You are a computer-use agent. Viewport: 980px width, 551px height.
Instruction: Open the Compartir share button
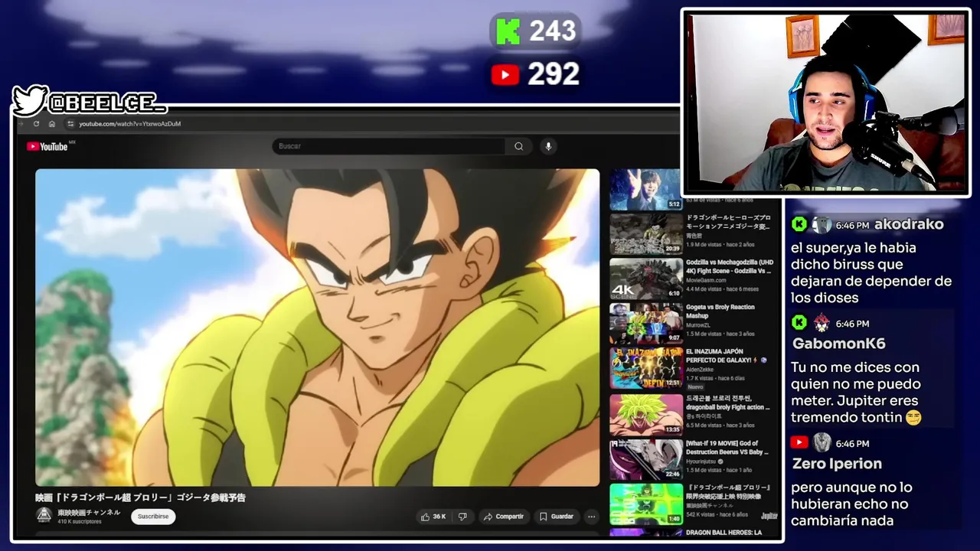503,517
